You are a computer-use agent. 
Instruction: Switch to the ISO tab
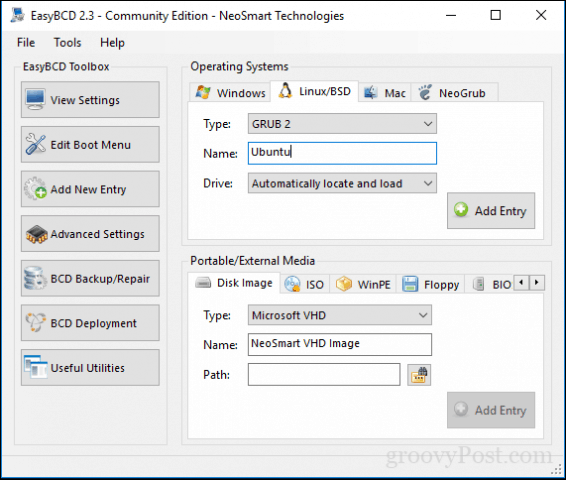(x=304, y=284)
